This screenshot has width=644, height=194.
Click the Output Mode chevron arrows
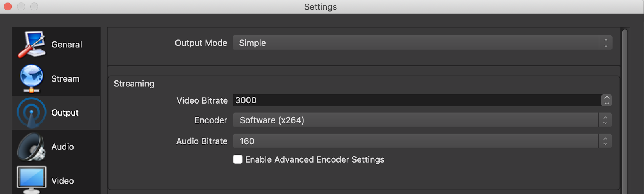606,43
